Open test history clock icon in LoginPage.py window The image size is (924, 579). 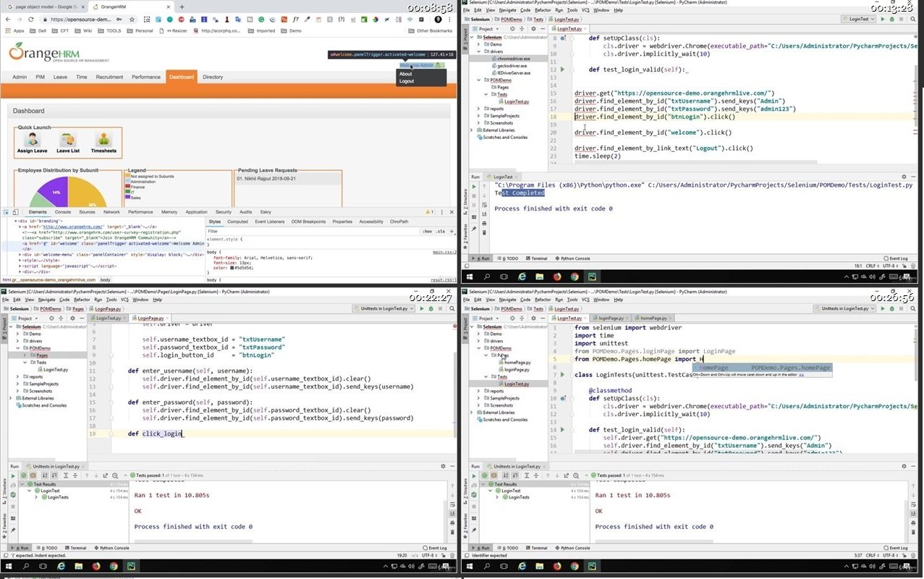pyautogui.click(x=115, y=476)
